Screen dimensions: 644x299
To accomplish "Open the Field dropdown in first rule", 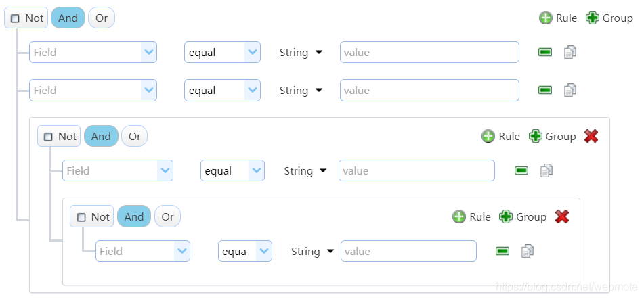I will click(148, 52).
